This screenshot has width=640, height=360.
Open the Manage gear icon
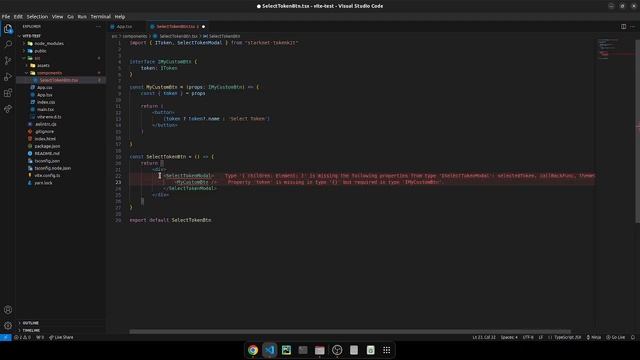coord(8,326)
